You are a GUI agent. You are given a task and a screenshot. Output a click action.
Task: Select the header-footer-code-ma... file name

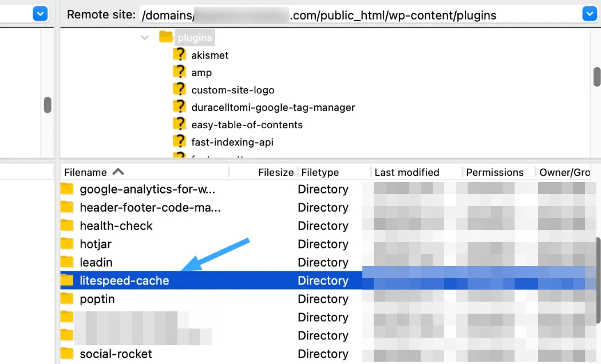[x=150, y=208]
